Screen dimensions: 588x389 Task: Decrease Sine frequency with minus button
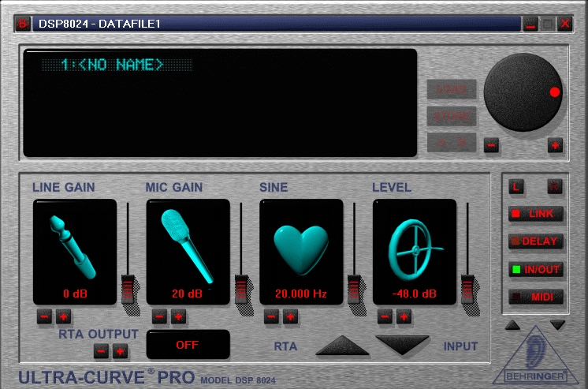coord(271,317)
